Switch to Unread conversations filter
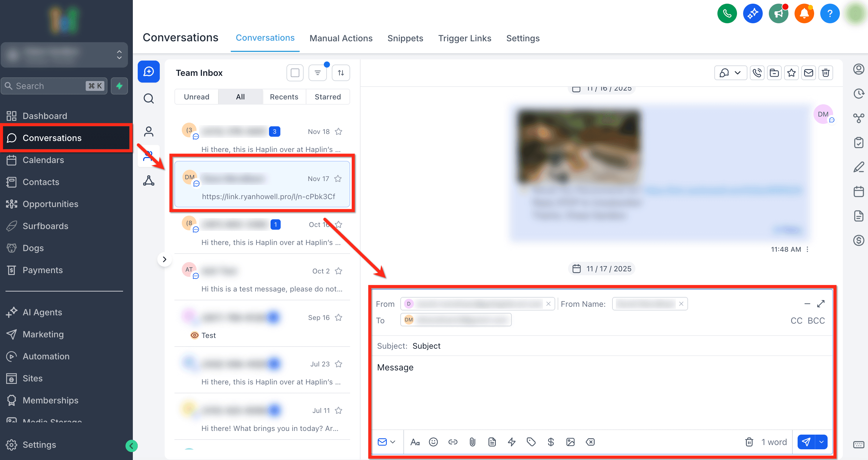This screenshot has height=460, width=868. (x=196, y=97)
